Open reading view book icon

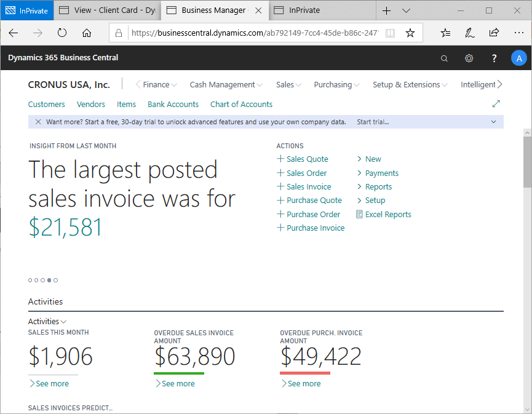pyautogui.click(x=390, y=33)
